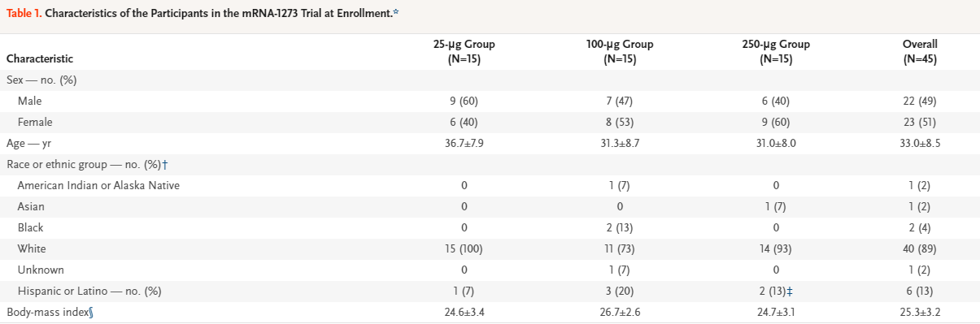
Task: Select the Female row label
Action: coord(34,123)
